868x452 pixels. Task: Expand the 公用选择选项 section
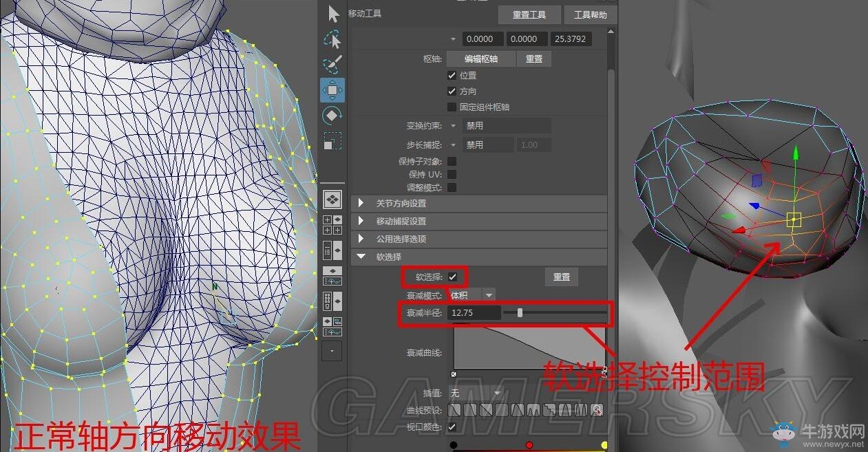tap(479, 239)
